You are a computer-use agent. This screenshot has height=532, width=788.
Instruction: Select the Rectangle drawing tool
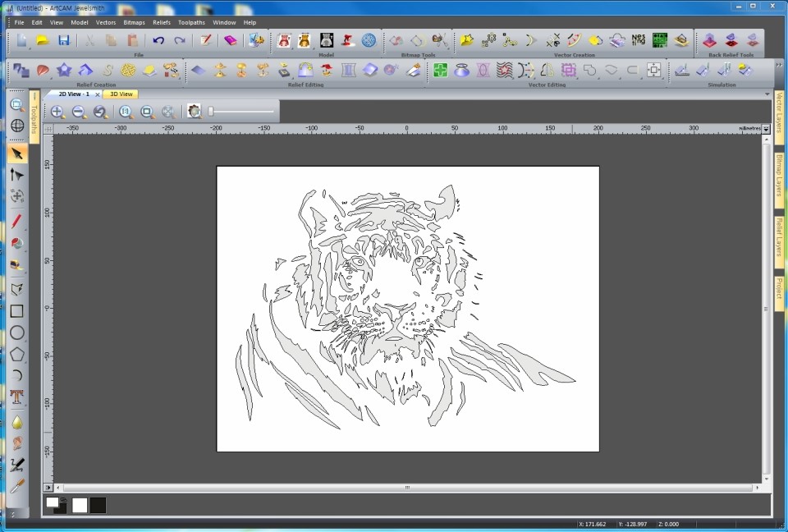point(17,311)
